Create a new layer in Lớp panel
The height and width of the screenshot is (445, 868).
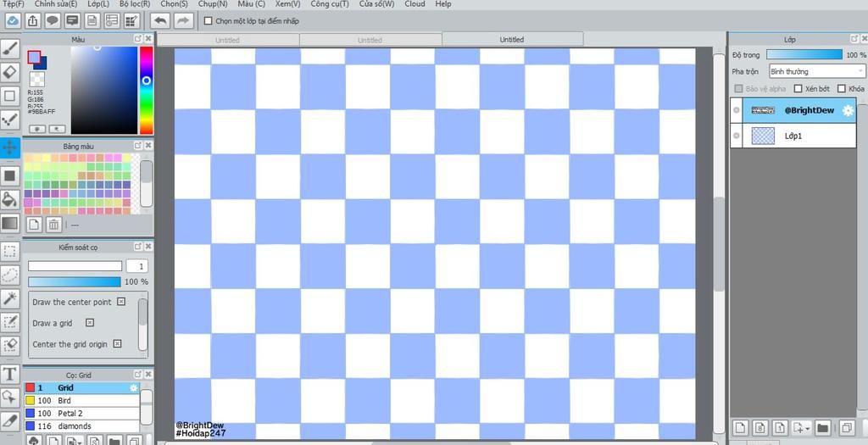coord(741,427)
